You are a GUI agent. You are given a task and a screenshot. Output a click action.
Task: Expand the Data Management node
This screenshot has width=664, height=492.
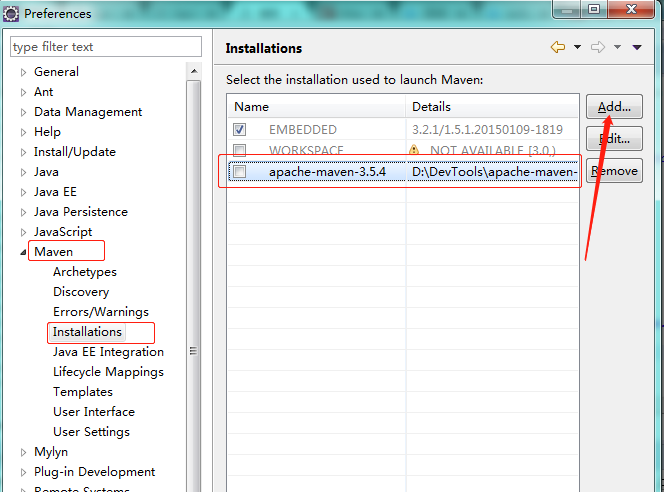tap(23, 112)
